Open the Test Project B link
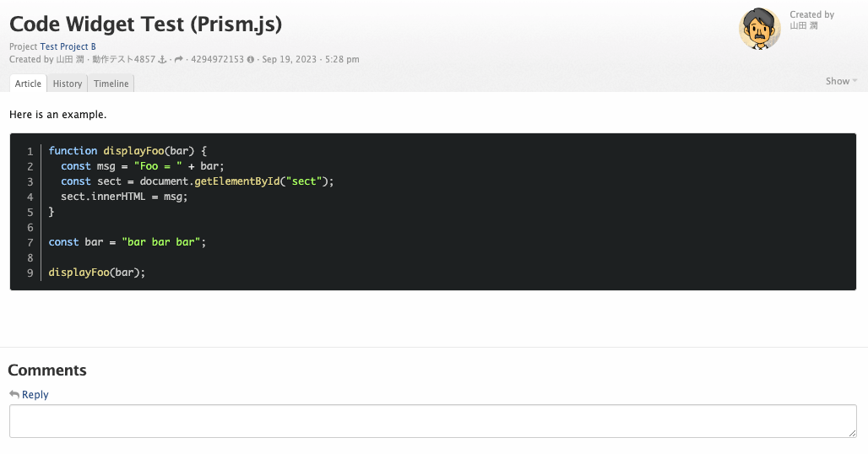Image resolution: width=868 pixels, height=454 pixels. point(68,46)
